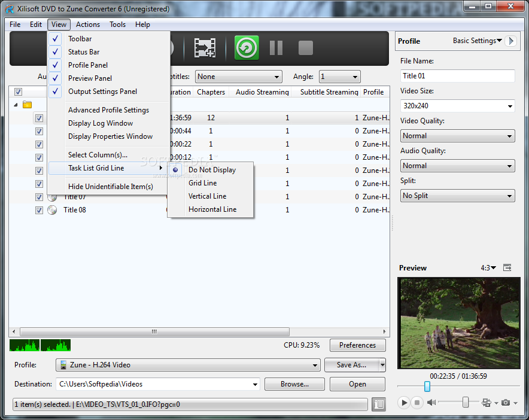Open the Video Size 320x240 dropdown
529x420 pixels.
click(457, 106)
